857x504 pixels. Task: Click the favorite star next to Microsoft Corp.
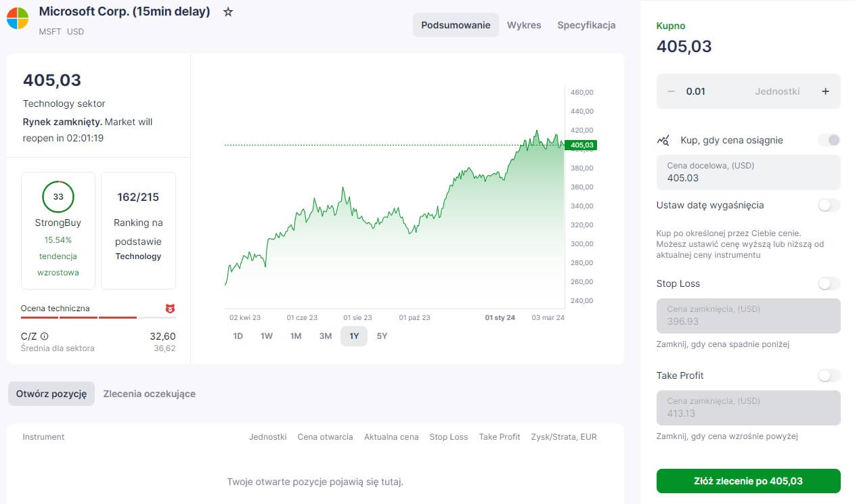tap(228, 12)
